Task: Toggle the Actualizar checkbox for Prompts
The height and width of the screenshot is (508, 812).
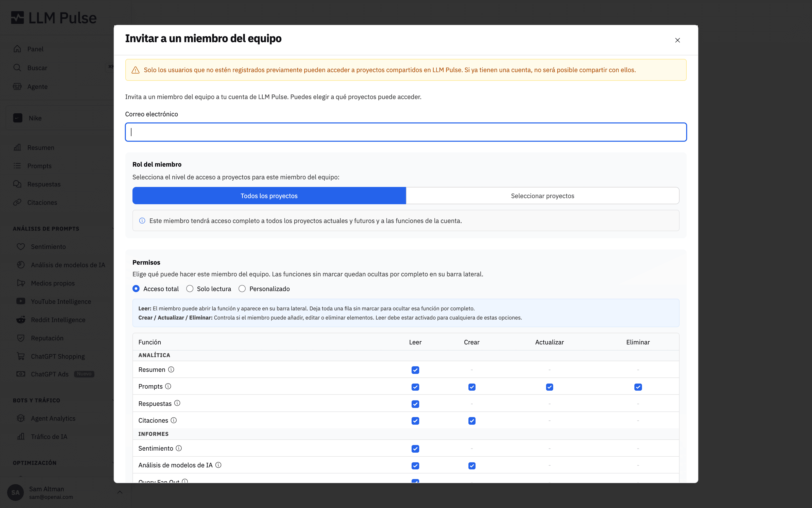Action: (550, 387)
